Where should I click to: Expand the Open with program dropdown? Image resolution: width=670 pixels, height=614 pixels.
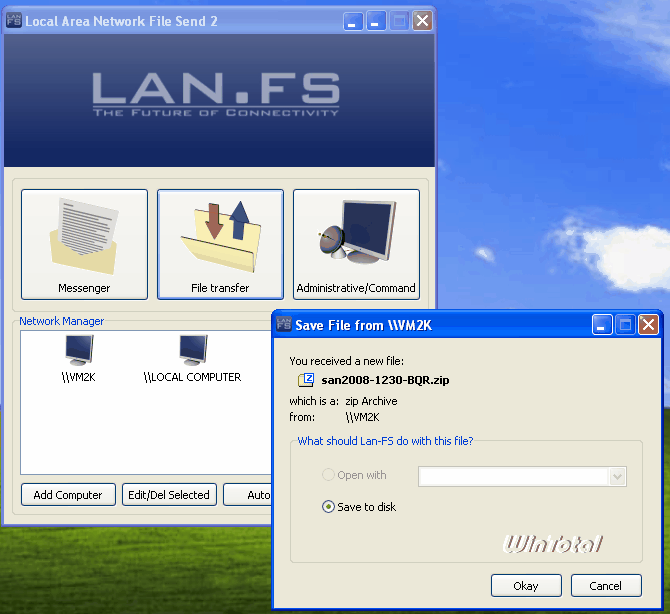(x=617, y=476)
